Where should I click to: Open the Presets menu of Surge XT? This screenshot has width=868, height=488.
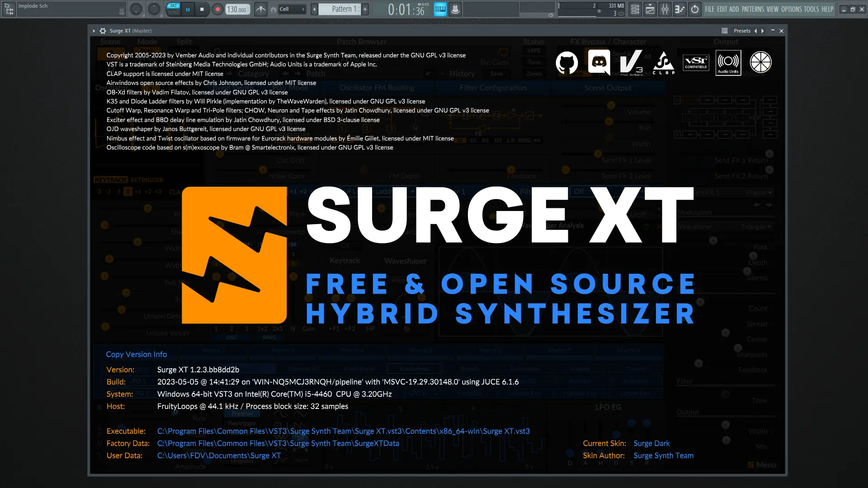pos(741,31)
